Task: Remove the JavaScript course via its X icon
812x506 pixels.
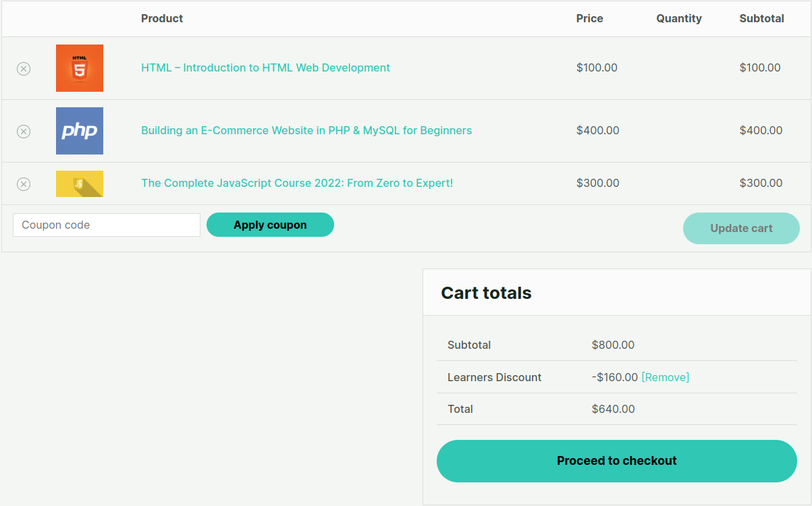Action: click(x=24, y=184)
